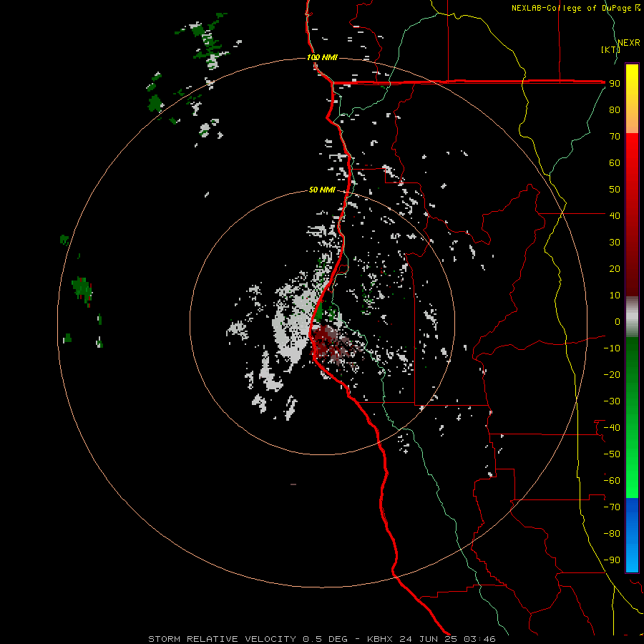
Task: Click the -90 value on the velocity scale
Action: click(612, 560)
